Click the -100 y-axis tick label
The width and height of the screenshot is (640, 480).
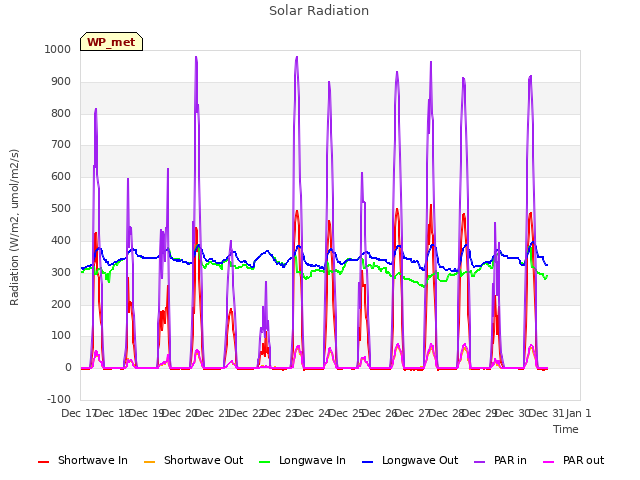coord(59,399)
